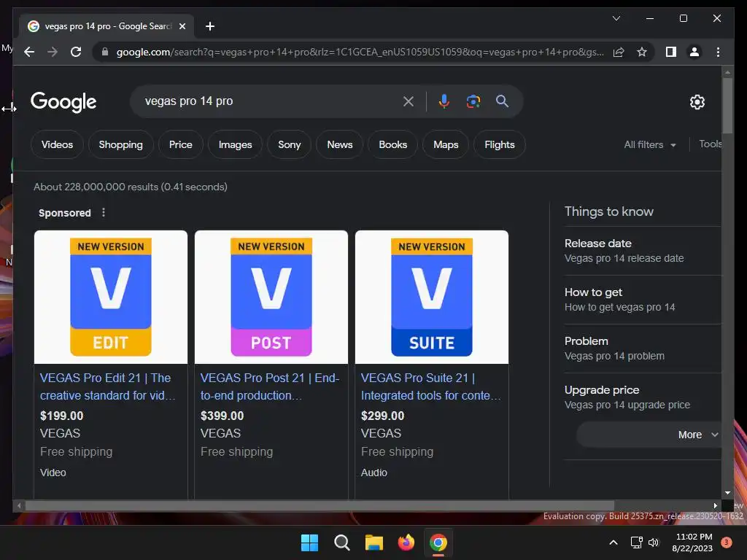Click the horizontal scrollbar thumb
747x560 pixels.
pyautogui.click(x=320, y=505)
